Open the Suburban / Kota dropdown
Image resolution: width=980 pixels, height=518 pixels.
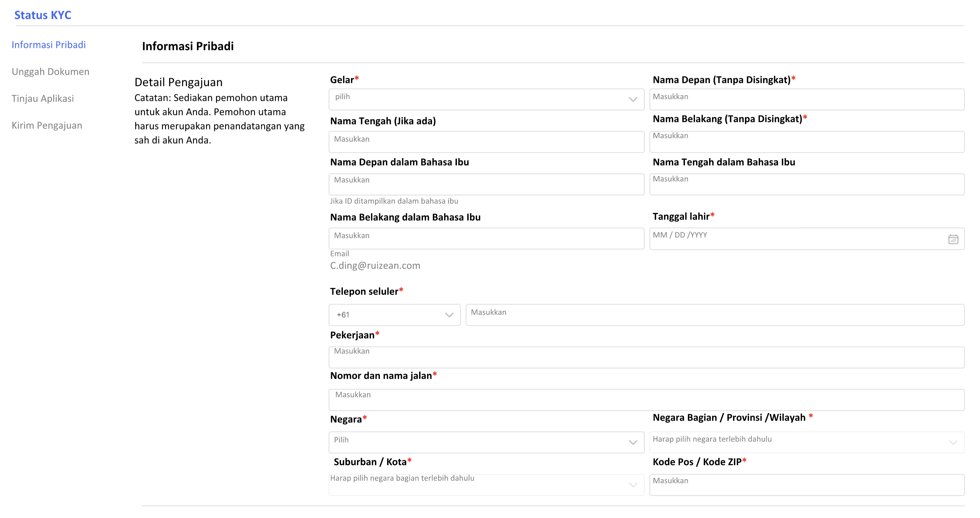pyautogui.click(x=486, y=485)
